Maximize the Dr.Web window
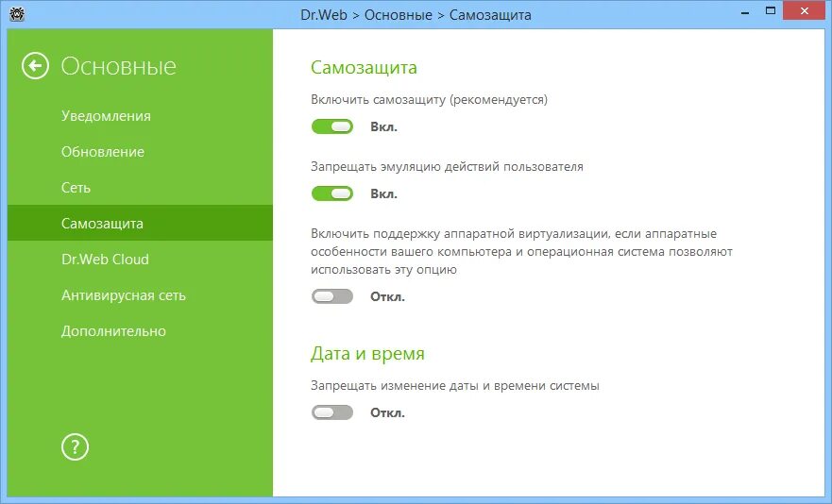This screenshot has width=832, height=504. tap(771, 11)
